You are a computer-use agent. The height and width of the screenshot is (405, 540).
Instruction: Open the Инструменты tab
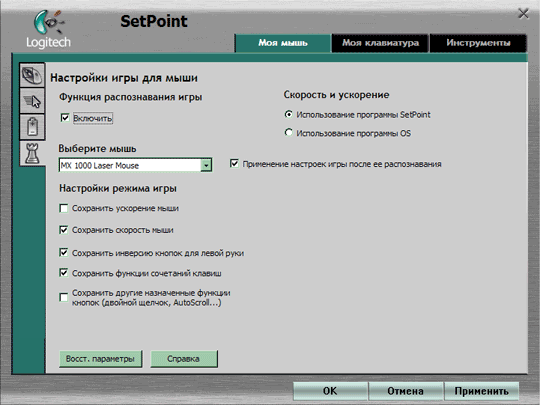(478, 43)
